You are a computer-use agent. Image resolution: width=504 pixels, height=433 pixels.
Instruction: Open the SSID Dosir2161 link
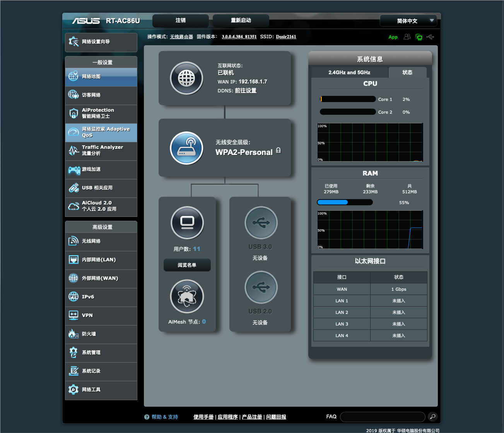tap(286, 37)
